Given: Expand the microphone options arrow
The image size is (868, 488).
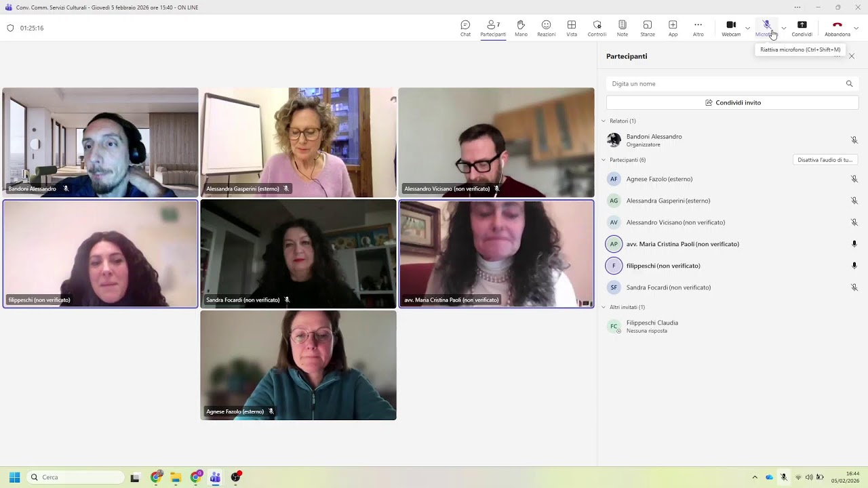Looking at the screenshot, I should coord(784,28).
